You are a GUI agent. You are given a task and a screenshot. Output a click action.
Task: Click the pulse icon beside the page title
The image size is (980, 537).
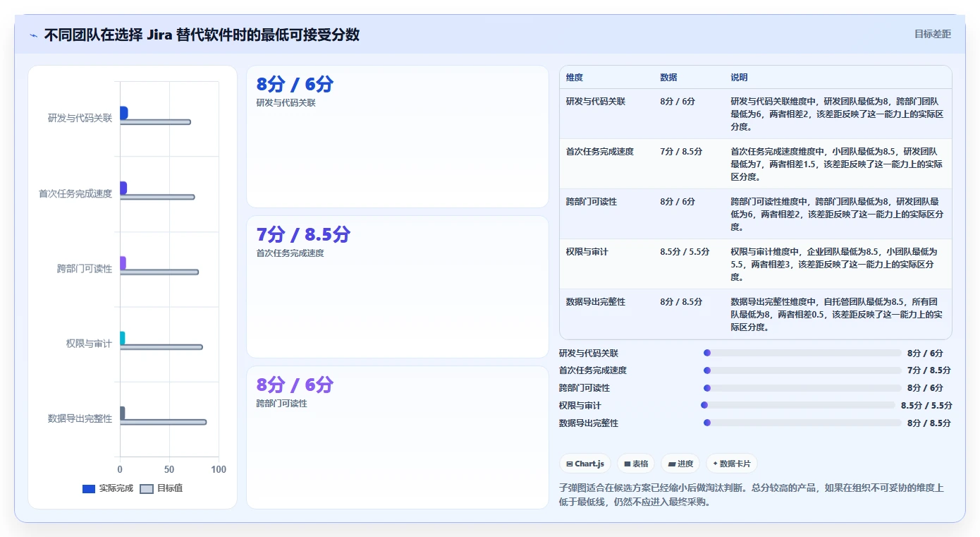pyautogui.click(x=34, y=35)
